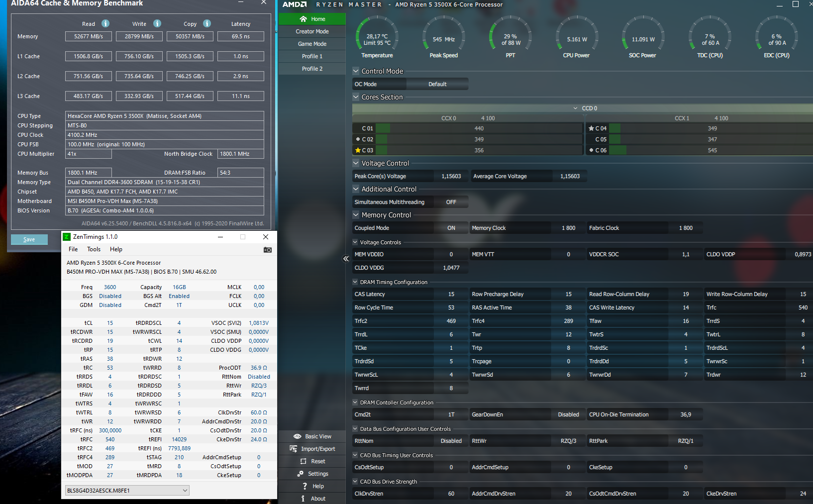Toggle Coupled Mode ON value
This screenshot has width=813, height=504.
pyautogui.click(x=451, y=228)
